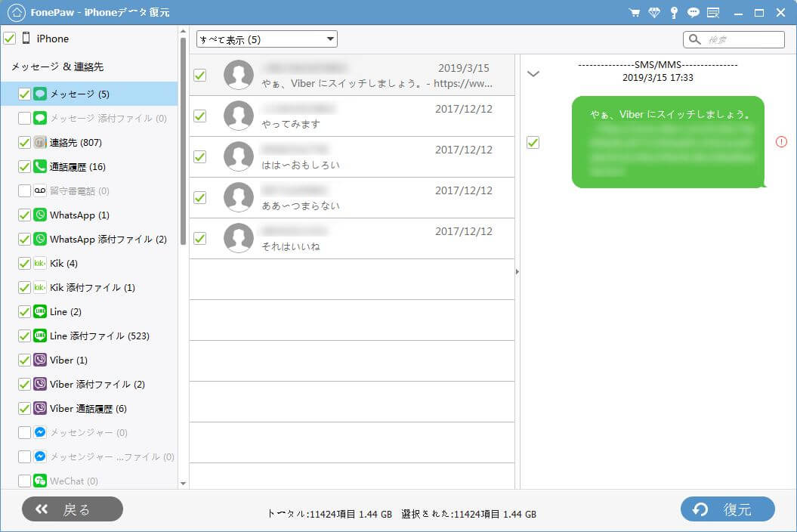
Task: Select the Viber 通話履歴 (6) category
Action: [88, 408]
